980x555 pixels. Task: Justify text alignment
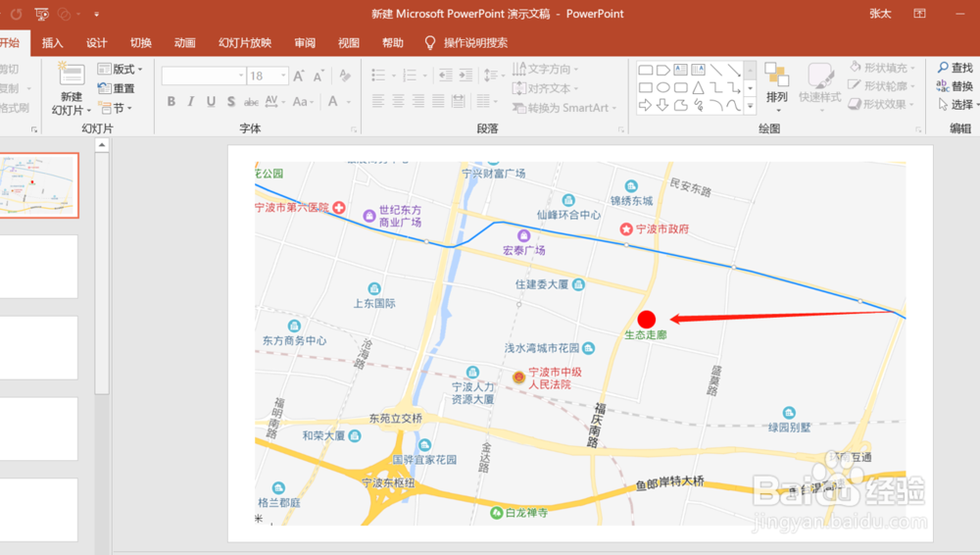(438, 101)
